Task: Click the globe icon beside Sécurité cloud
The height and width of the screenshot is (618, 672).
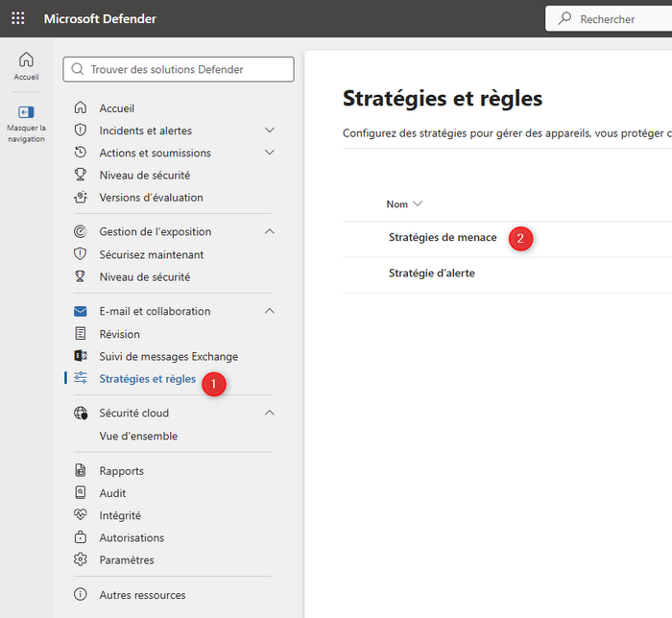Action: pyautogui.click(x=81, y=413)
